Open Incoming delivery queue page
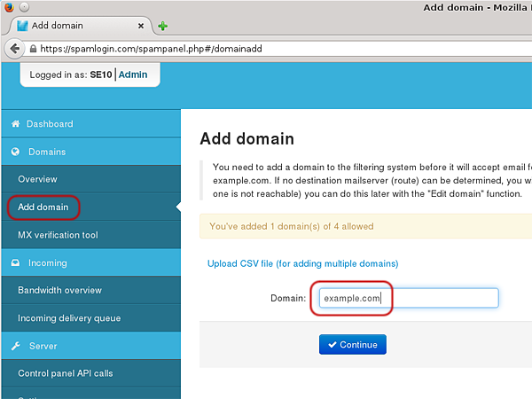532x399 pixels. (x=91, y=318)
